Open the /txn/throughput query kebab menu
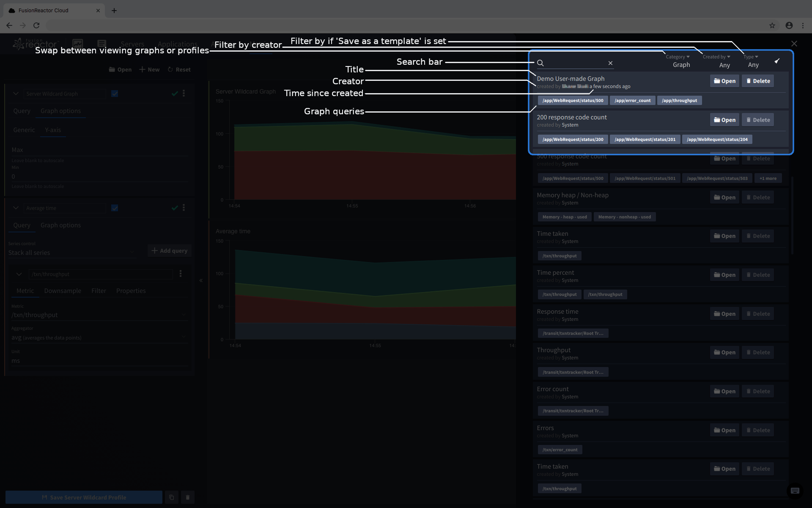The image size is (812, 508). coord(181,273)
